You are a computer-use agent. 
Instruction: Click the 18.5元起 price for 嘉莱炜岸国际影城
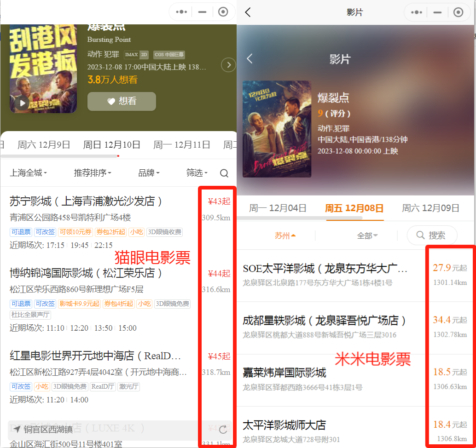pos(450,372)
